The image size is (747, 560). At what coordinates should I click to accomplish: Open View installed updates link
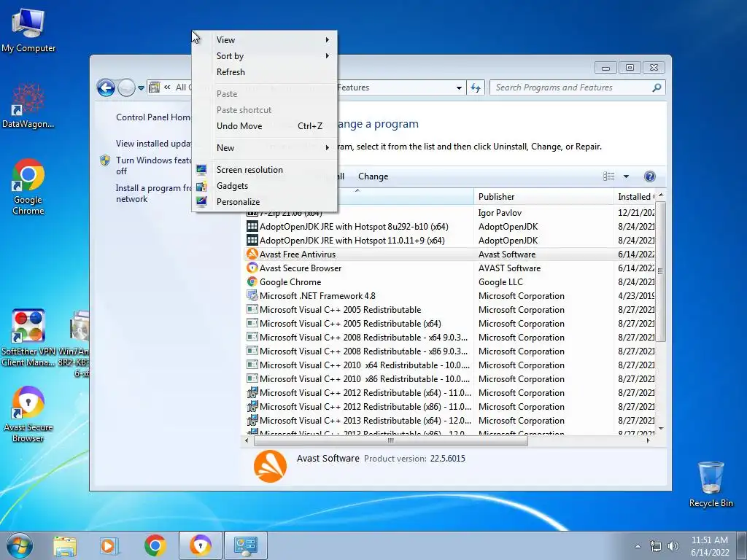tap(154, 144)
